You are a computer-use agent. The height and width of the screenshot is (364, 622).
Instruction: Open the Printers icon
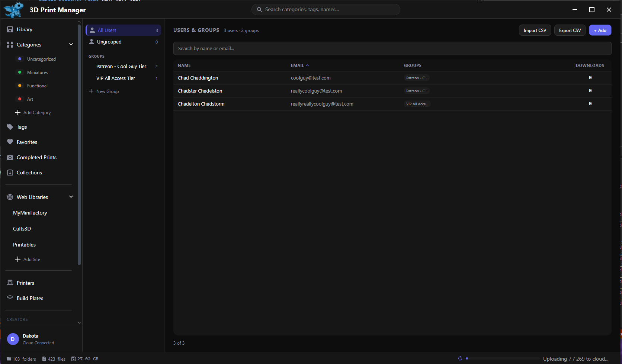10,283
